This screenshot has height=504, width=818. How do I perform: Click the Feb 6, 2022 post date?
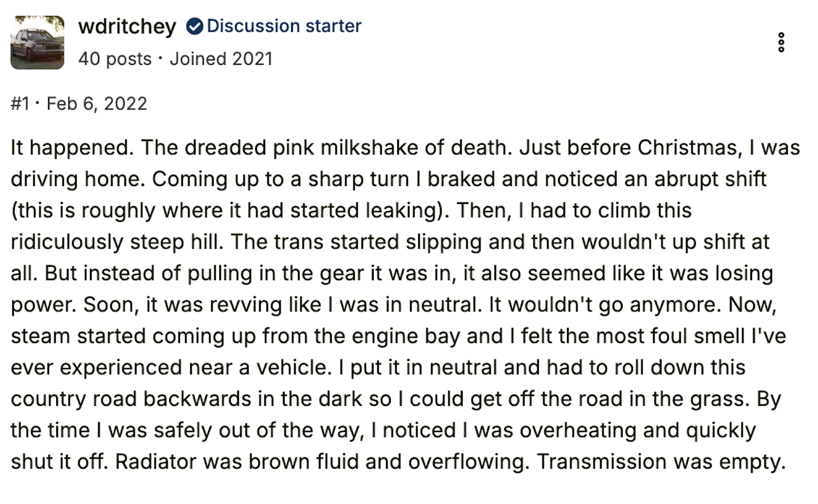[x=97, y=104]
